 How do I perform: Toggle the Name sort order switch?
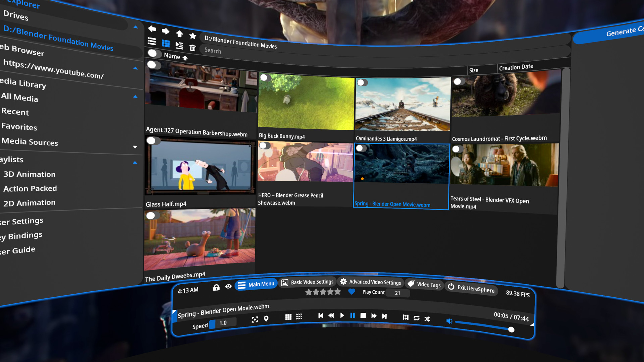[154, 55]
